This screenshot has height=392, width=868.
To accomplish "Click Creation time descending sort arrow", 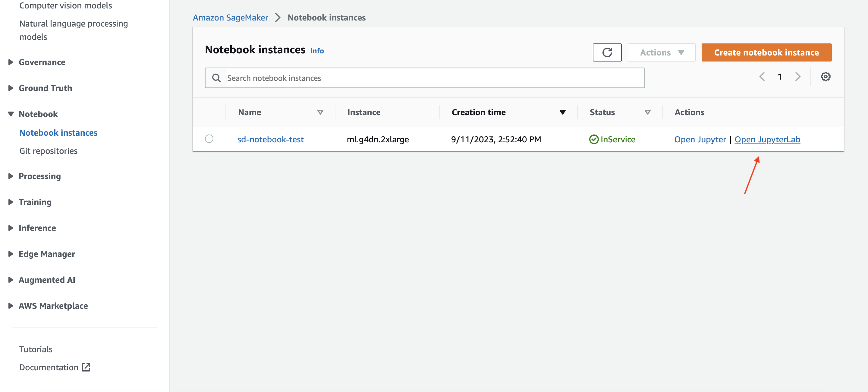I will (562, 112).
